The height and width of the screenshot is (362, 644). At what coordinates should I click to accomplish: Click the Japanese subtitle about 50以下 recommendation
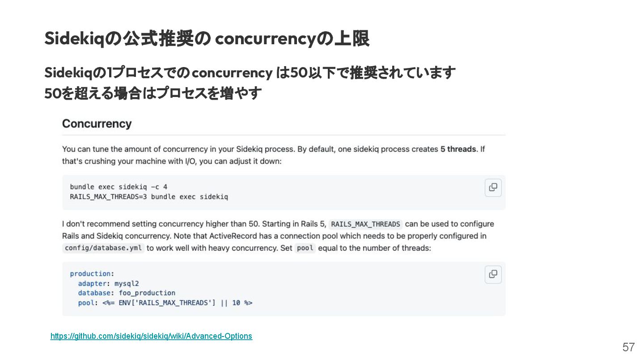pos(250,72)
